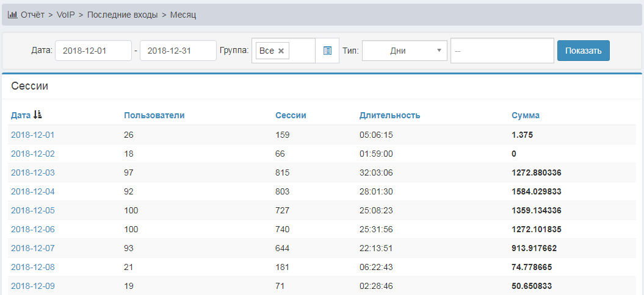Sort table by Пользователи column
The image size is (644, 295).
(154, 115)
